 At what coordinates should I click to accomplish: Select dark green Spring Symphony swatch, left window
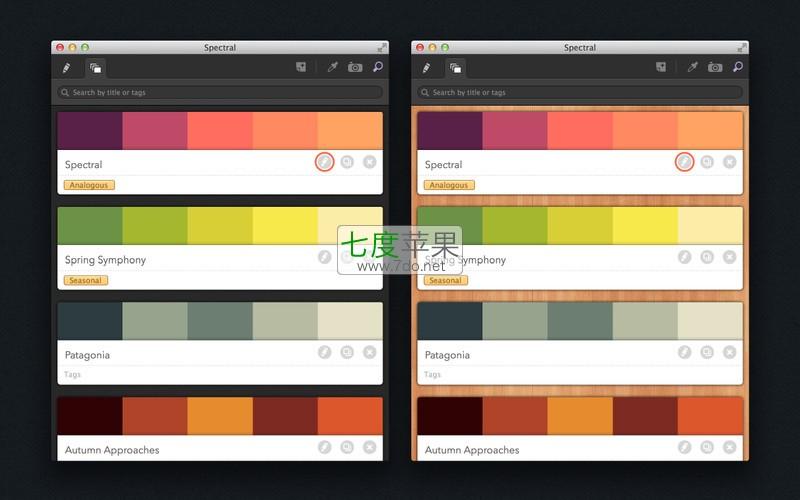click(90, 226)
